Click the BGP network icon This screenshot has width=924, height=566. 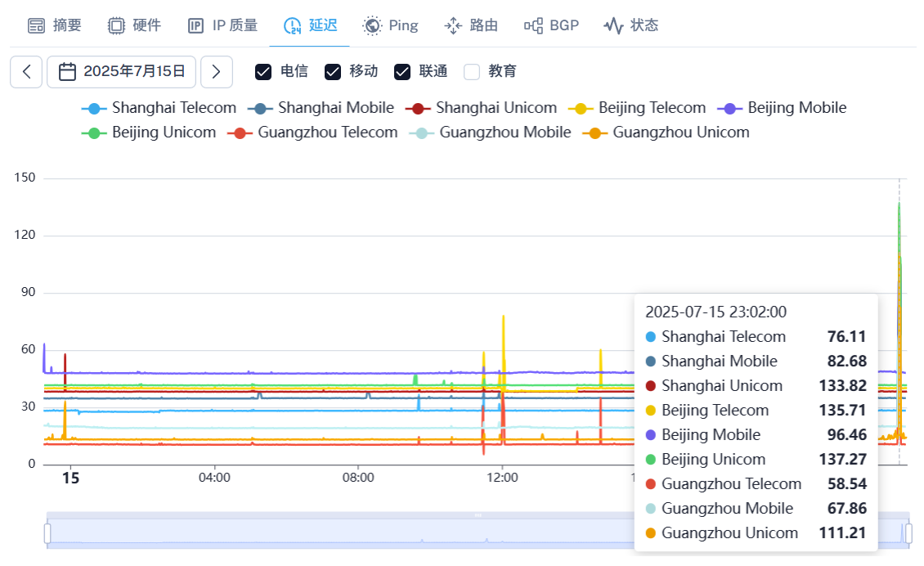(x=533, y=25)
